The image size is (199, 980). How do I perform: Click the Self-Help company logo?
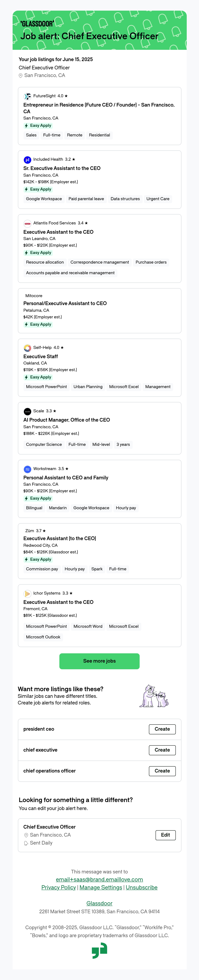click(x=27, y=348)
